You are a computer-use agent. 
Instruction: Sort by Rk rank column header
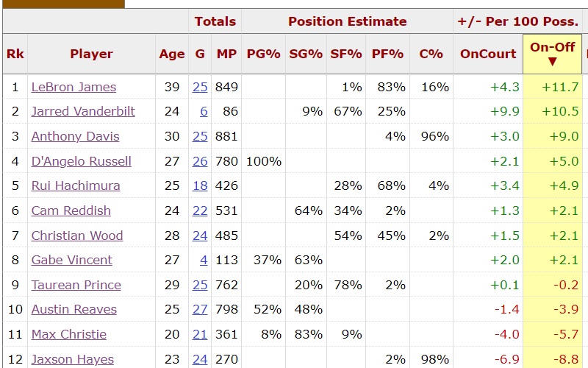coord(15,54)
